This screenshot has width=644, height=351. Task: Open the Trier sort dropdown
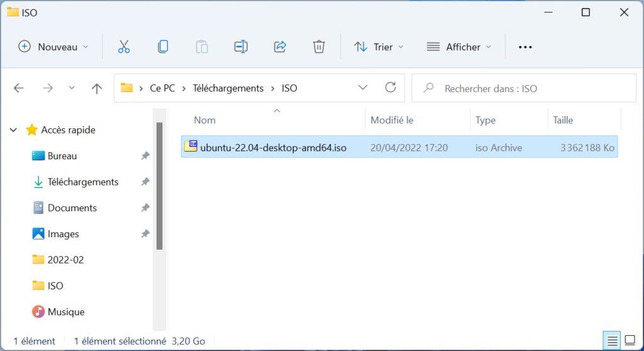point(379,47)
